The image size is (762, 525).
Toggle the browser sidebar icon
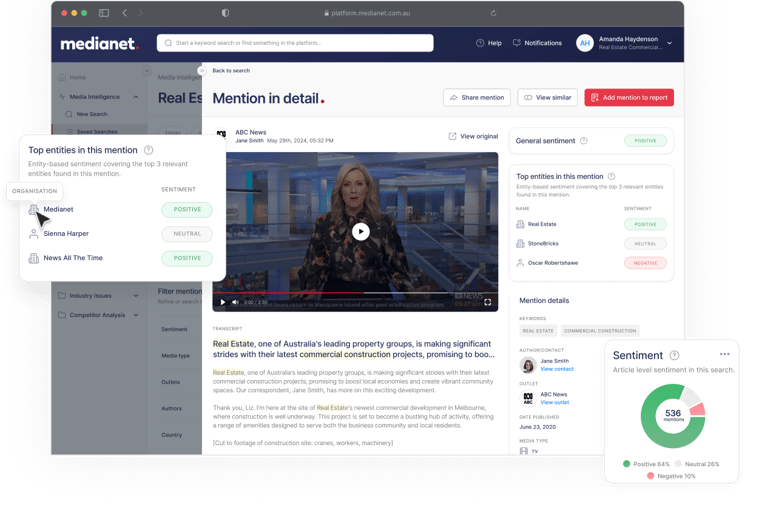point(104,13)
